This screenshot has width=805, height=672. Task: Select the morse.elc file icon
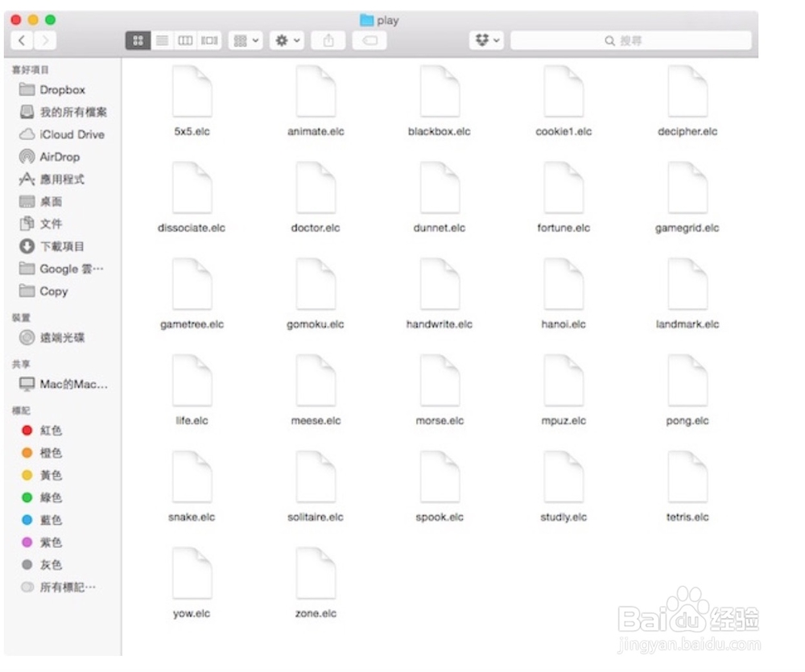(x=440, y=381)
